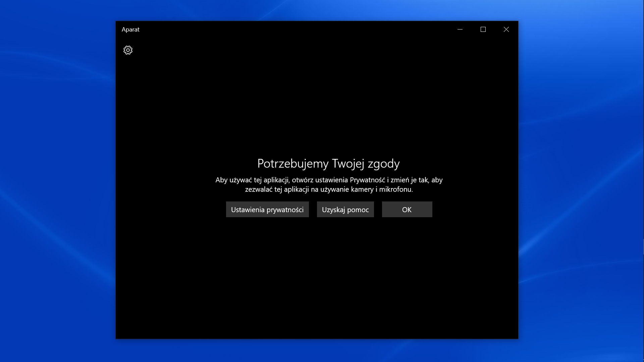Close the Aparat window

pyautogui.click(x=506, y=29)
